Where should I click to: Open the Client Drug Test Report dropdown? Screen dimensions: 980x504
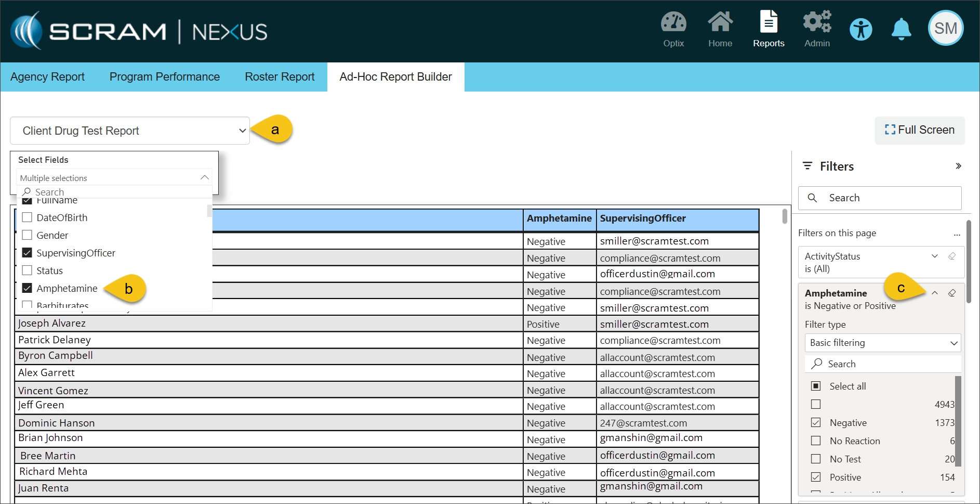click(x=129, y=131)
